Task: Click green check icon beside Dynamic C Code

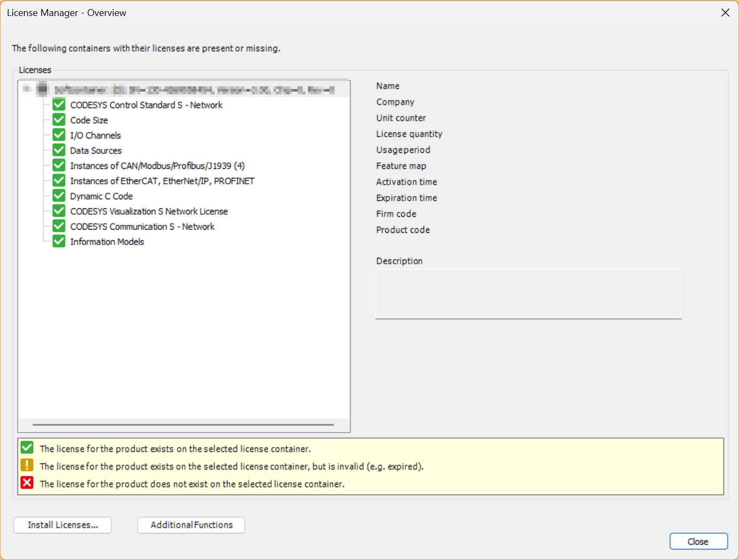Action: coord(59,196)
